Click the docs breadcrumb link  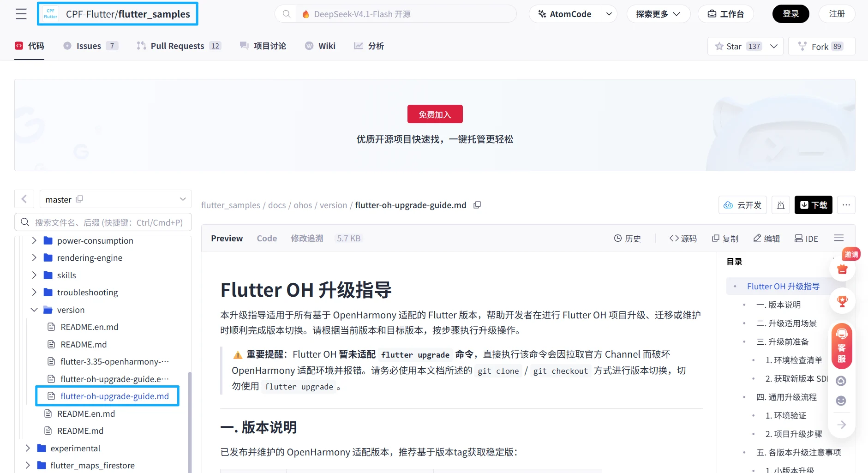point(277,205)
